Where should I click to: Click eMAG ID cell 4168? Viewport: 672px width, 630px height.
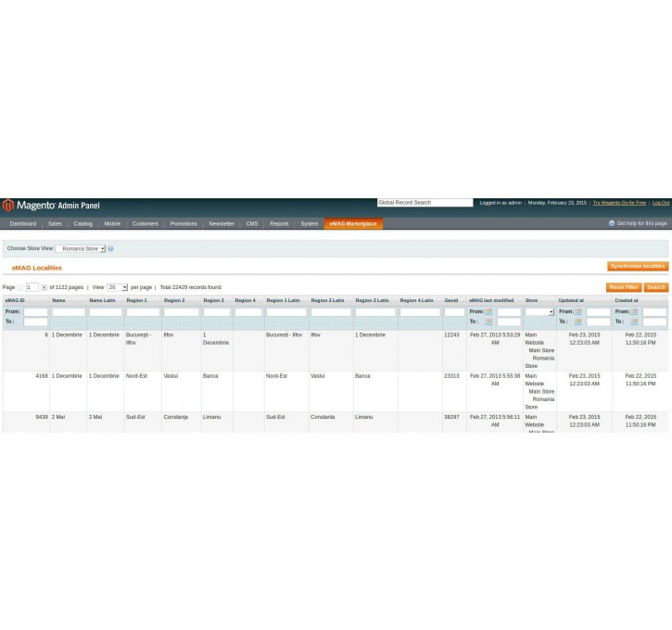pos(42,376)
